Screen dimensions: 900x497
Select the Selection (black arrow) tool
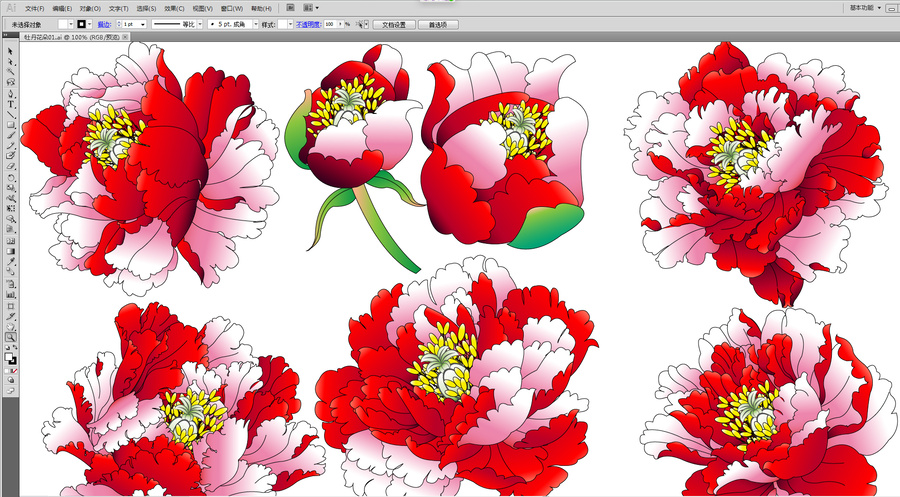pos(10,51)
